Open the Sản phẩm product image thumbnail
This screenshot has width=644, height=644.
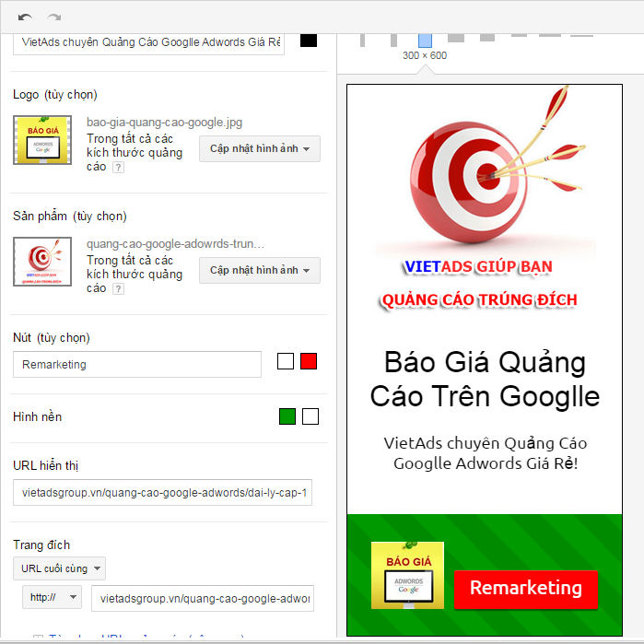(42, 261)
